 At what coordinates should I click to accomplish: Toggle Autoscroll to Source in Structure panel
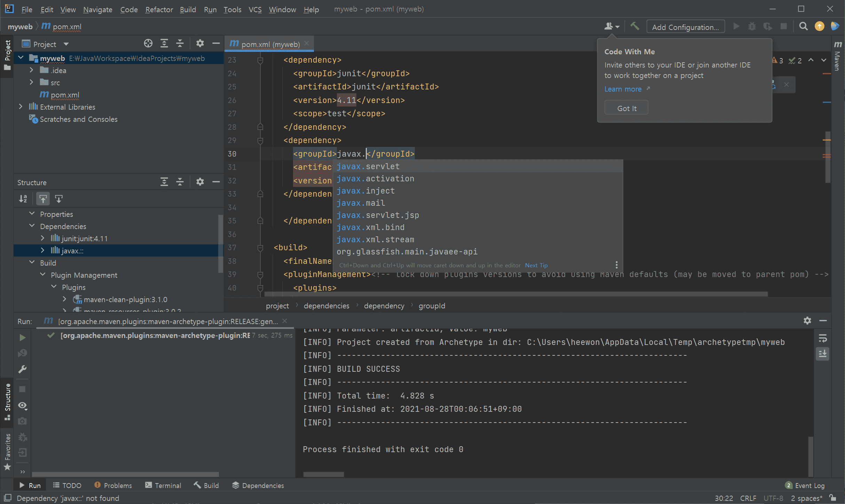pyautogui.click(x=43, y=199)
